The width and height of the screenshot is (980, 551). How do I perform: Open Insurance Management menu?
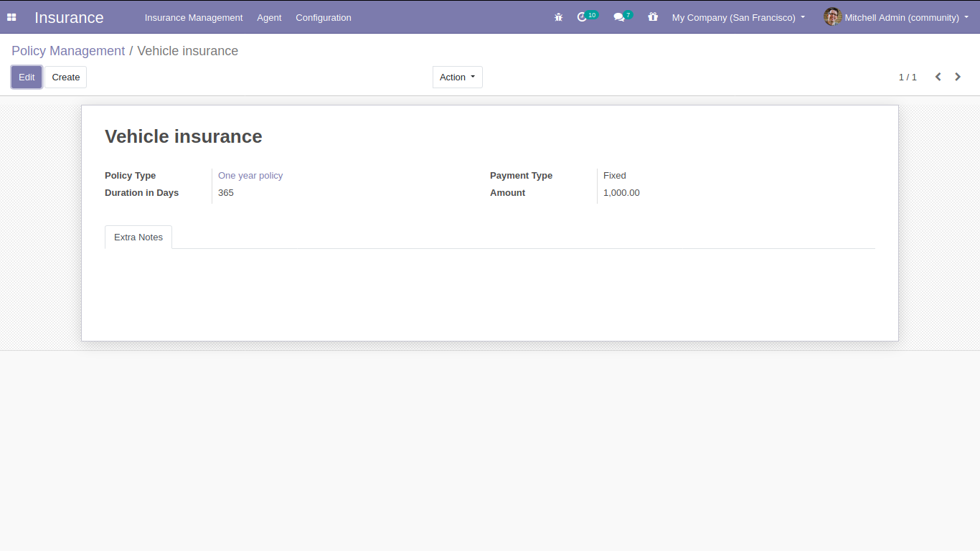click(194, 17)
